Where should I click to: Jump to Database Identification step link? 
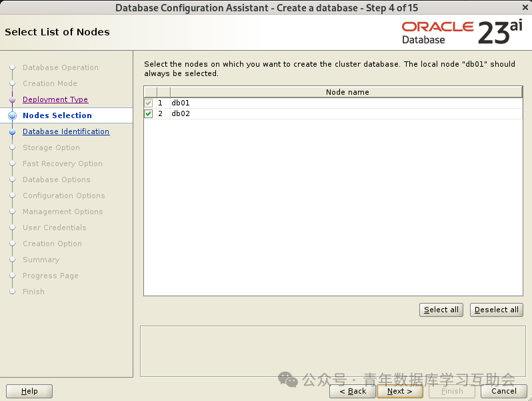click(66, 131)
